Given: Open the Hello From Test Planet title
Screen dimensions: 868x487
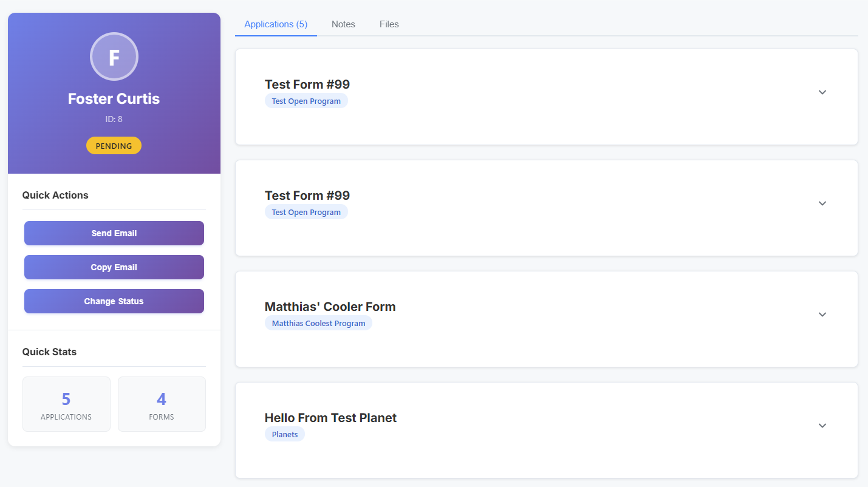Looking at the screenshot, I should [x=330, y=418].
